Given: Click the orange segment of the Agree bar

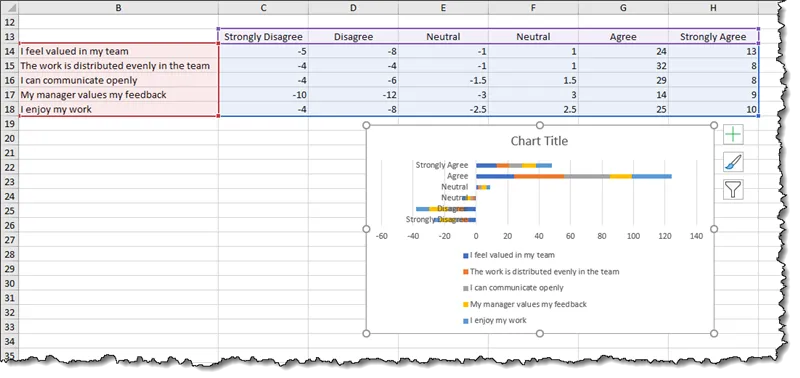Looking at the screenshot, I should tap(539, 176).
